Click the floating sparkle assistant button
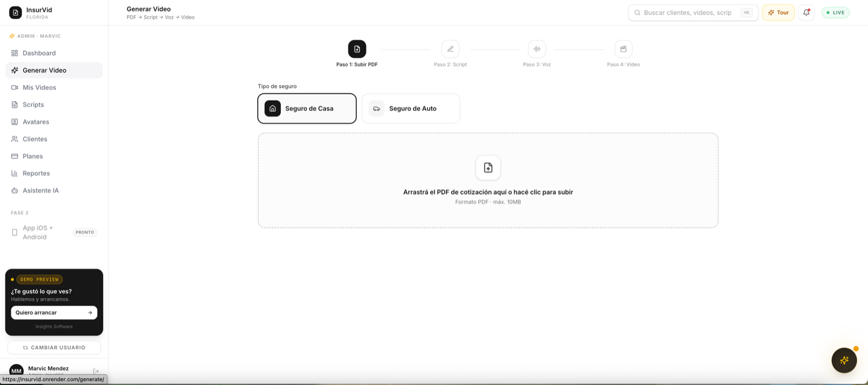Screen dimensions: 868x385 click(x=844, y=360)
